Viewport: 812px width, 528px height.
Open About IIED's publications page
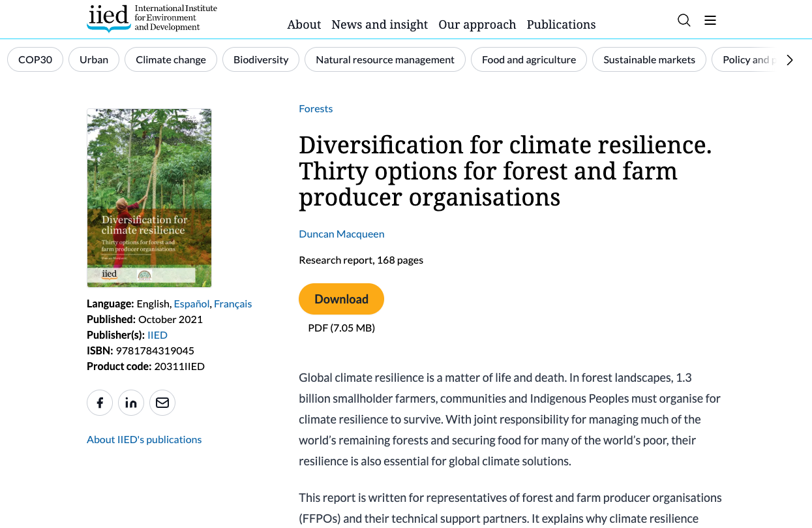[144, 439]
